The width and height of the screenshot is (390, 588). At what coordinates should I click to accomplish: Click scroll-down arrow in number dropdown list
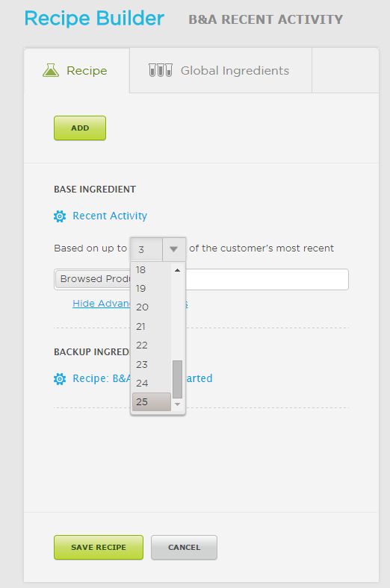[x=178, y=404]
